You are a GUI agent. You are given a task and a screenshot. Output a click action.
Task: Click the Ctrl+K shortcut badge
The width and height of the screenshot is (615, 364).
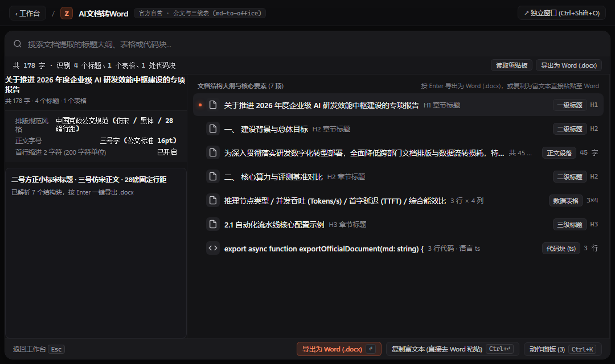[x=582, y=349]
